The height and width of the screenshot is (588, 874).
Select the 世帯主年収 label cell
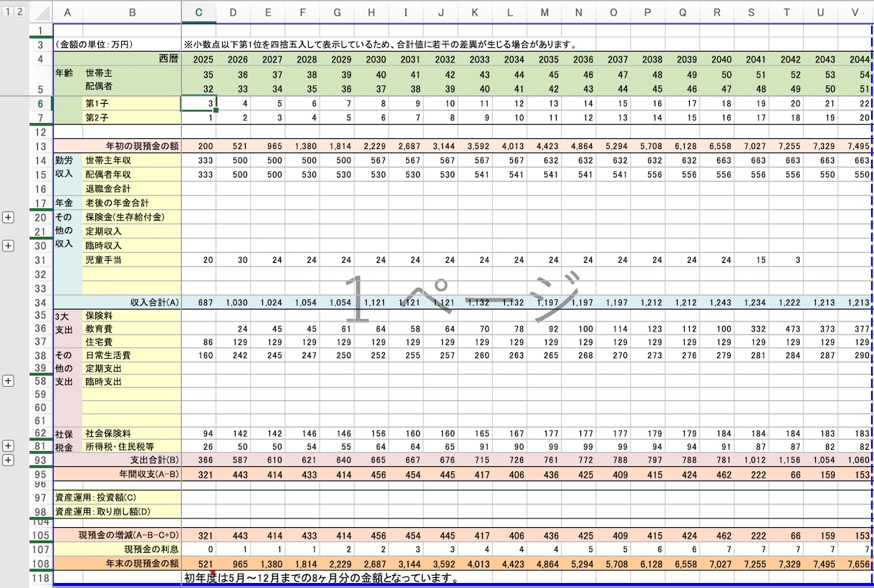coord(132,160)
